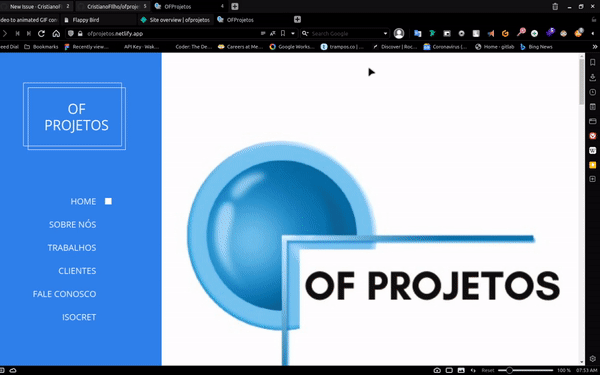This screenshot has height=375, width=600.
Task: Go to TRABALHOS in site menu
Action: click(72, 248)
